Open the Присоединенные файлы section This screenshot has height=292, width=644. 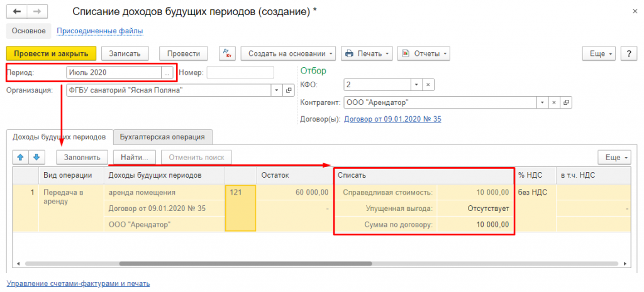[x=99, y=31]
